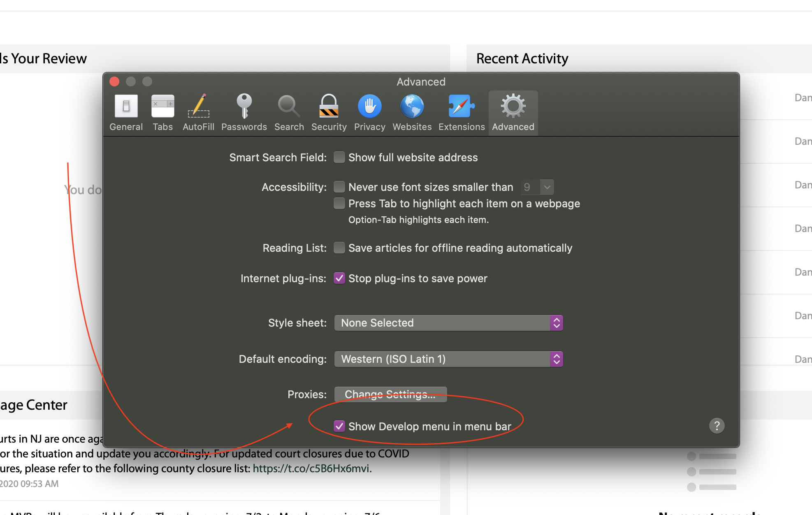Screen dimensions: 812x515
Task: Check Never use font sizes smaller than
Action: tap(339, 187)
